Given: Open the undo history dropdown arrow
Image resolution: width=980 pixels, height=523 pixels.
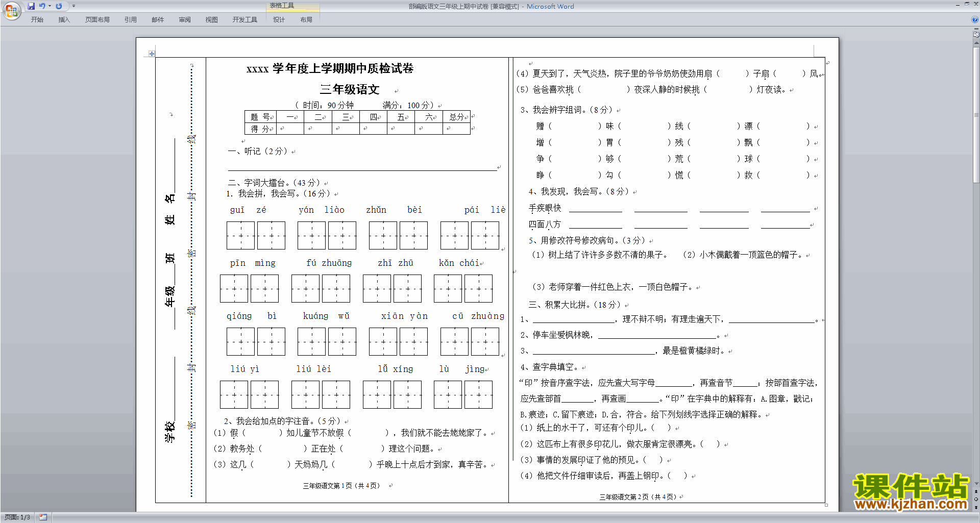Looking at the screenshot, I should tap(50, 6).
